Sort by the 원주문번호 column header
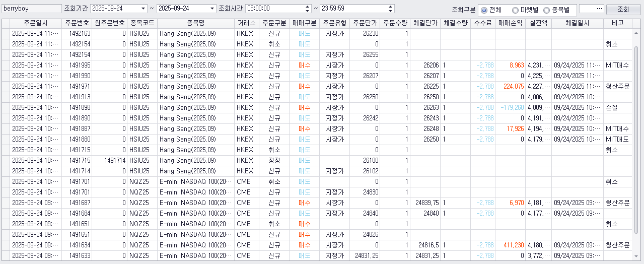The width and height of the screenshot is (644, 264). pos(110,23)
